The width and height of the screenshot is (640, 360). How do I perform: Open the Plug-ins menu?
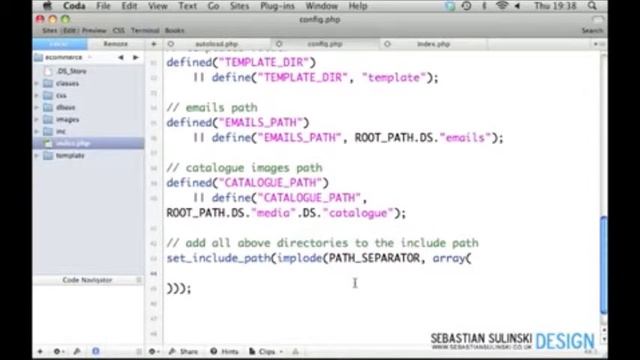tap(277, 6)
